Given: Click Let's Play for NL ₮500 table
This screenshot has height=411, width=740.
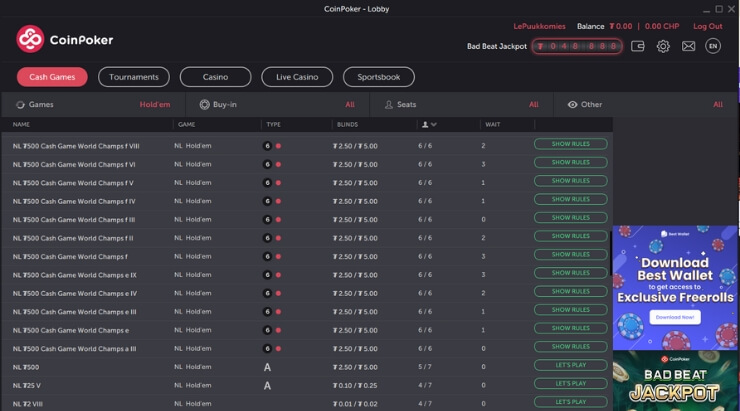Looking at the screenshot, I should click(x=571, y=365).
